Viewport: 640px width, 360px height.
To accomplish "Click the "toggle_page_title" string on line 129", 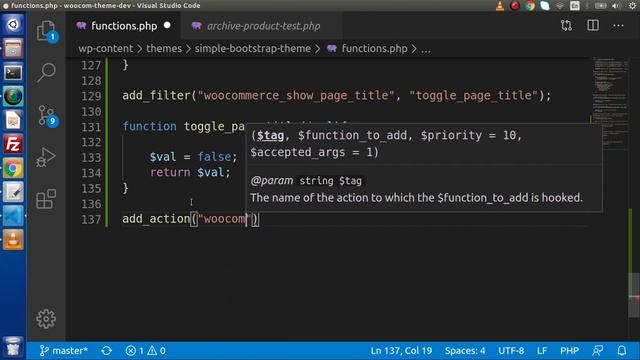I will (x=473, y=96).
